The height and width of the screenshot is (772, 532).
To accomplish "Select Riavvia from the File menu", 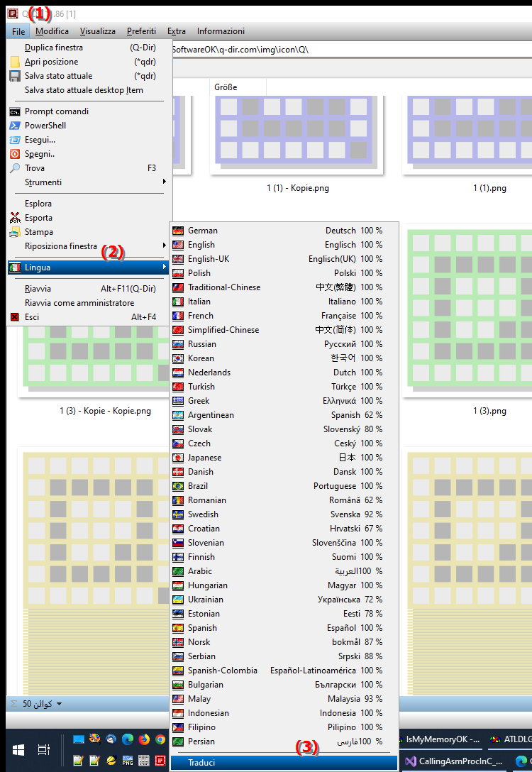I will 89,289.
